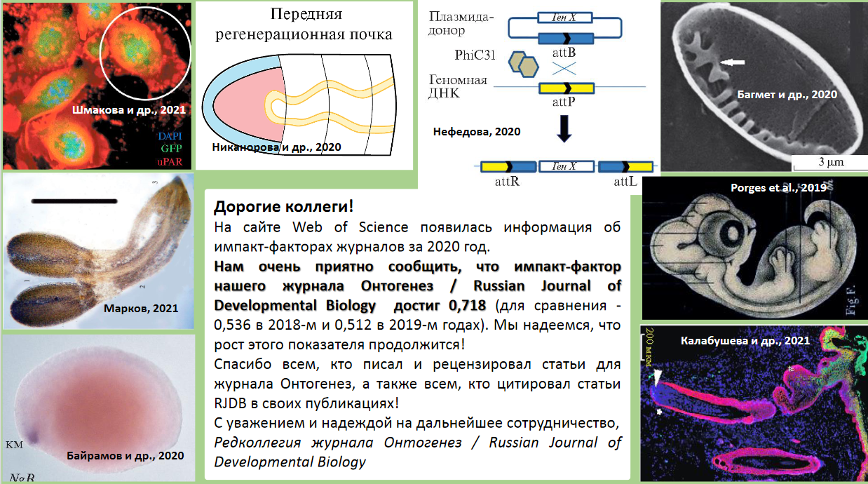Screen dimensions: 868x484
Task: Click the black scale bar in the Марков image
Action: [75, 201]
